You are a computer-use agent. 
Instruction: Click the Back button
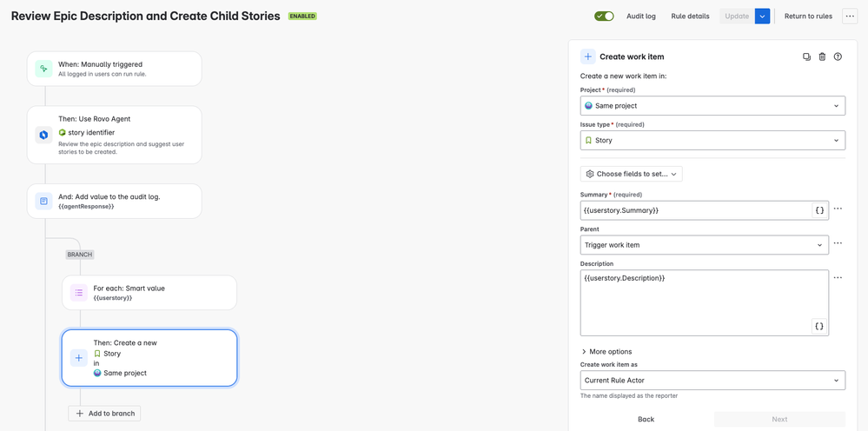pos(646,420)
